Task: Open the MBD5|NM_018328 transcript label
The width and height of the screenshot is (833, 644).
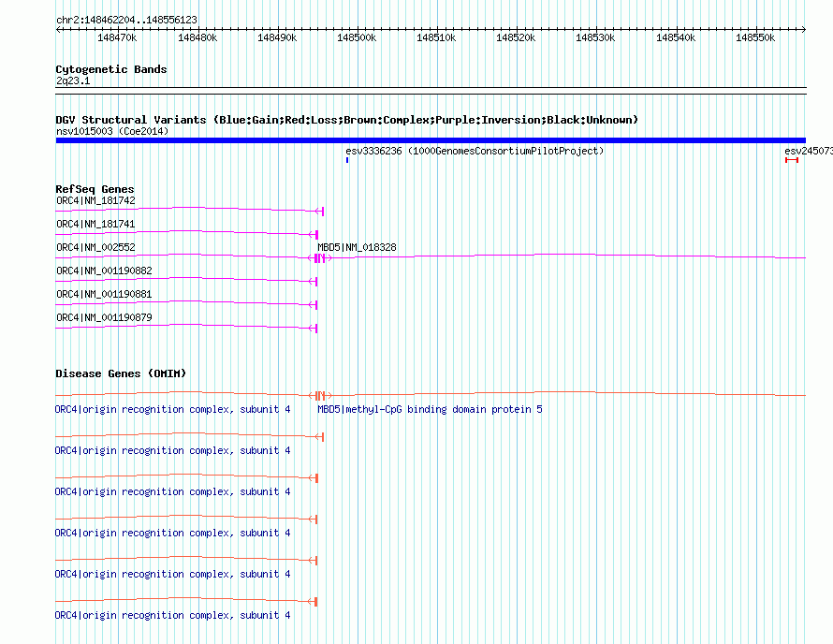Action: pos(357,247)
